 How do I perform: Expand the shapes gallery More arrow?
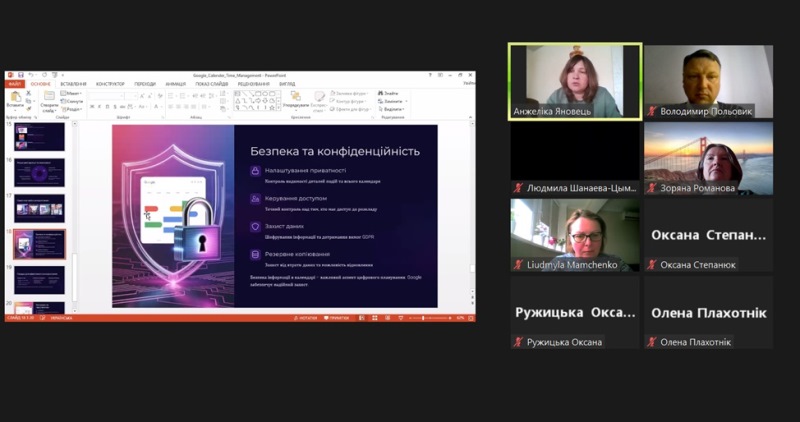[279, 108]
